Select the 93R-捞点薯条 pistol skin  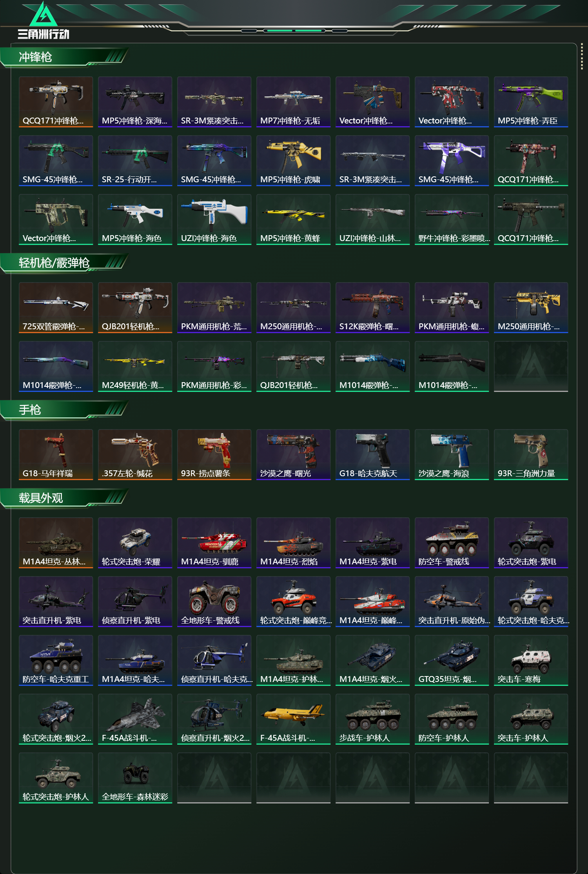214,455
